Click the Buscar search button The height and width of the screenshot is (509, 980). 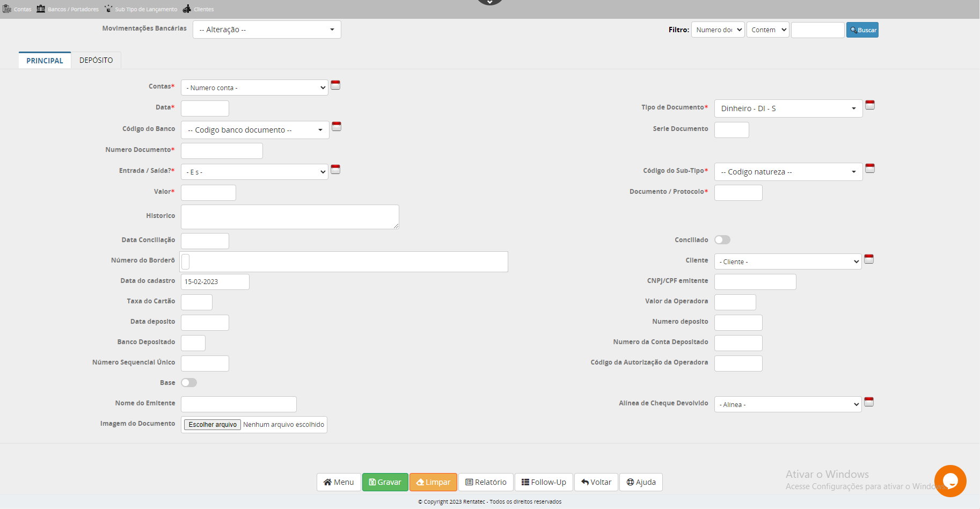(862, 30)
